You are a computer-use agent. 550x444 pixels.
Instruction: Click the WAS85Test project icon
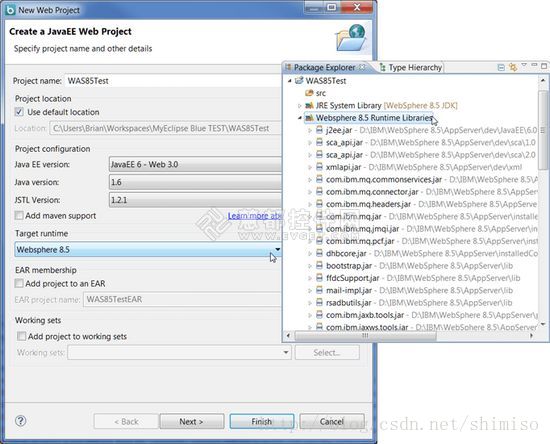(299, 81)
